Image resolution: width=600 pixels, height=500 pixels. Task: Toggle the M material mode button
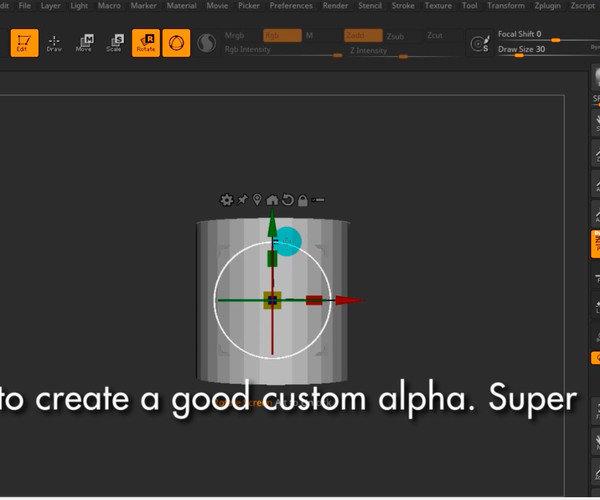click(x=310, y=36)
